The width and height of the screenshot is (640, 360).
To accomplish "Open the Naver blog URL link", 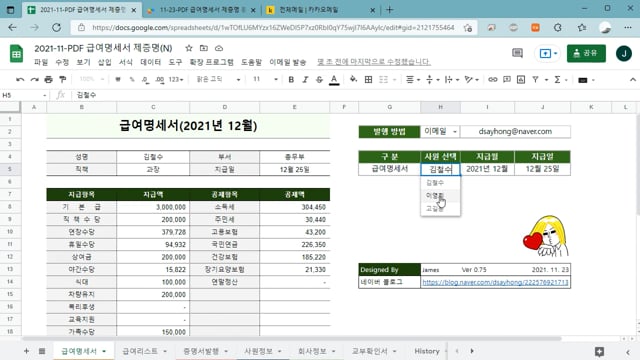I will coord(495,282).
